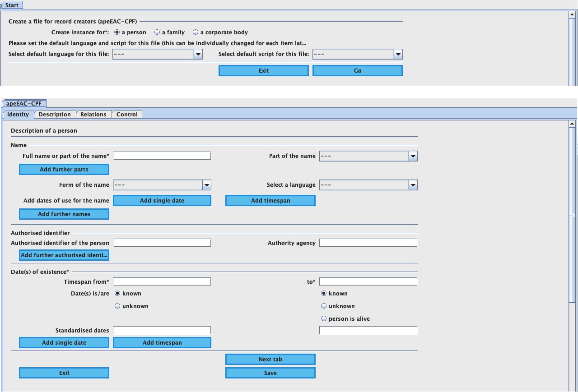This screenshot has width=578, height=392.
Task: Open the default language dropdown
Action: point(198,55)
